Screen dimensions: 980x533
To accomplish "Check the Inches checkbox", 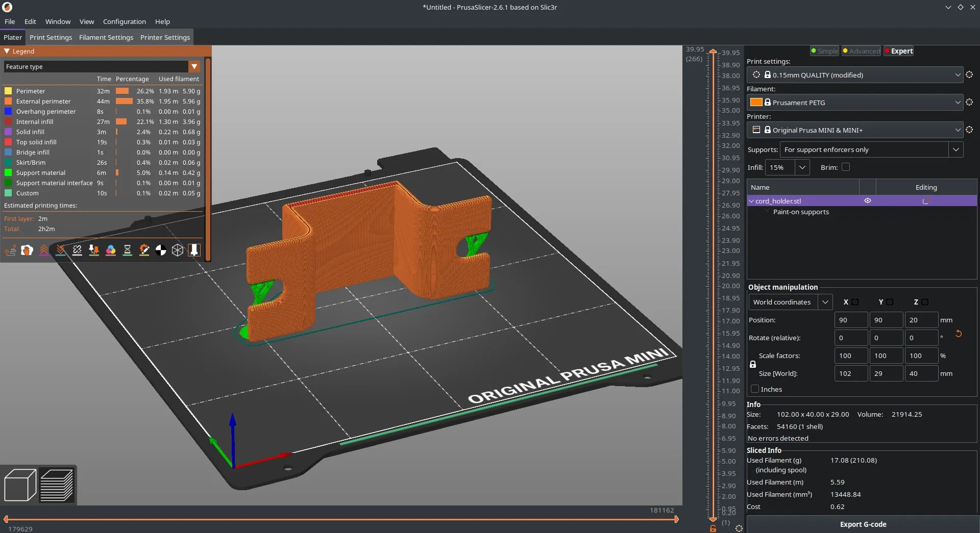I will tap(755, 389).
